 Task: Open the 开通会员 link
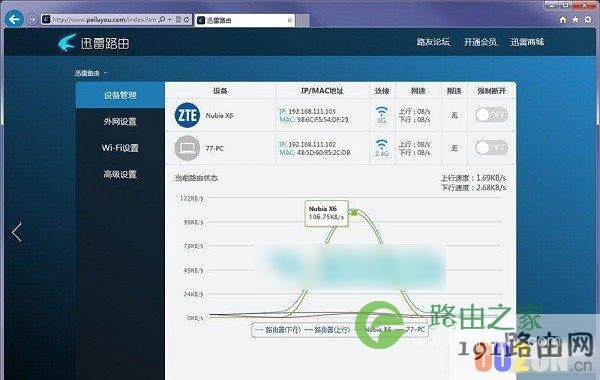point(480,42)
